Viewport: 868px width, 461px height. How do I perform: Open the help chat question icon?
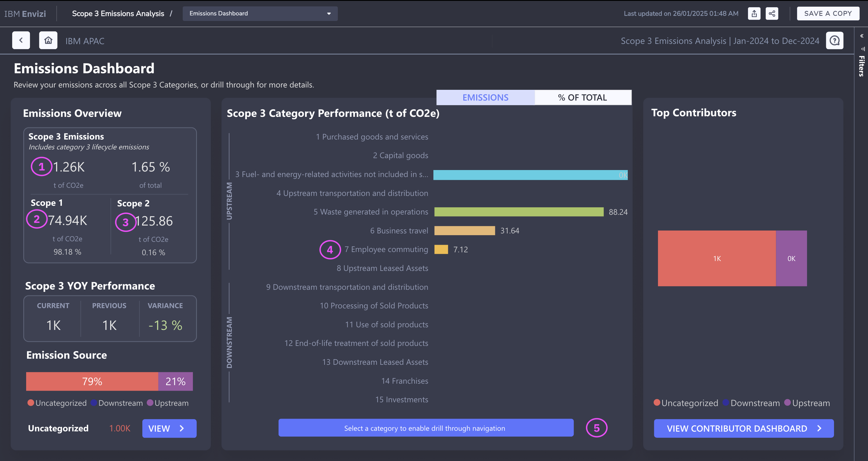tap(834, 40)
